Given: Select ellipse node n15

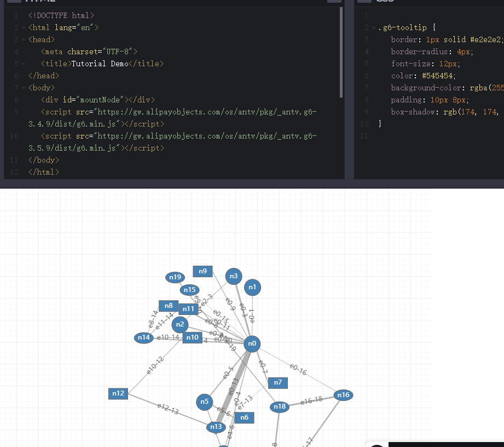Looking at the screenshot, I should [x=189, y=290].
